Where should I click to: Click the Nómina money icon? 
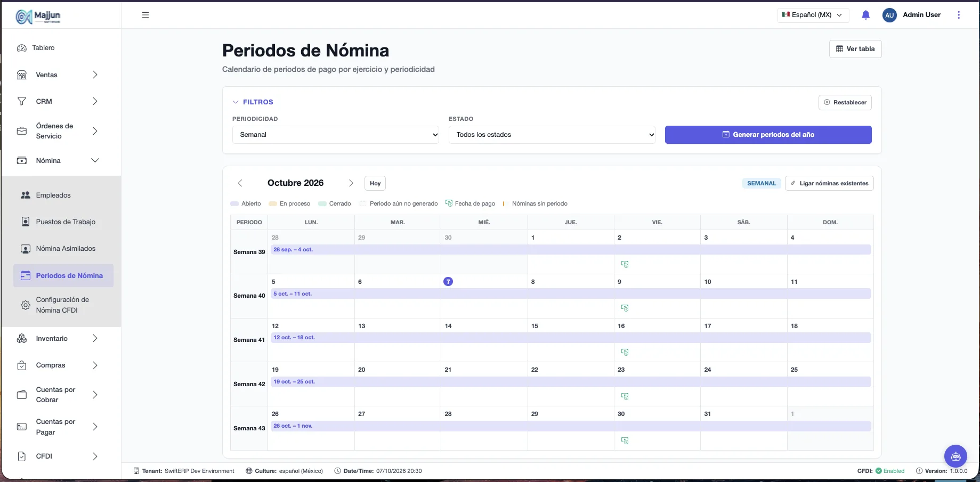tap(22, 160)
